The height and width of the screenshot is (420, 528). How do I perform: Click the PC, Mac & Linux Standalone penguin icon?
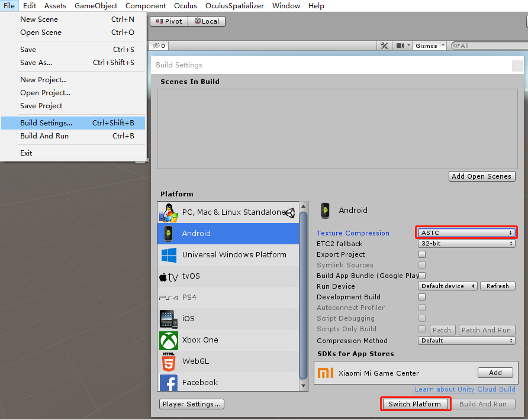pos(169,213)
